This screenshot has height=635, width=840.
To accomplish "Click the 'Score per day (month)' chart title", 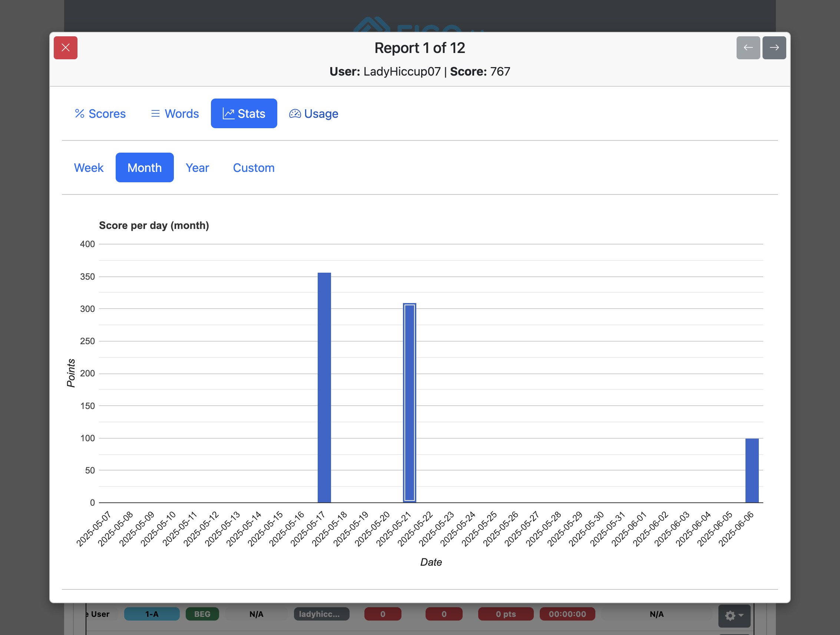I will (x=154, y=226).
